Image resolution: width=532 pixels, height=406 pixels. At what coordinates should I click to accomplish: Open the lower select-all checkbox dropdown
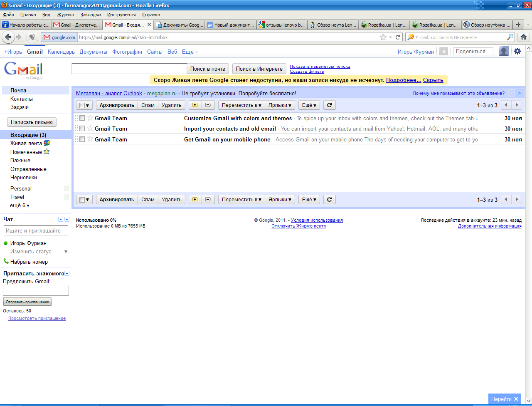[x=84, y=200]
